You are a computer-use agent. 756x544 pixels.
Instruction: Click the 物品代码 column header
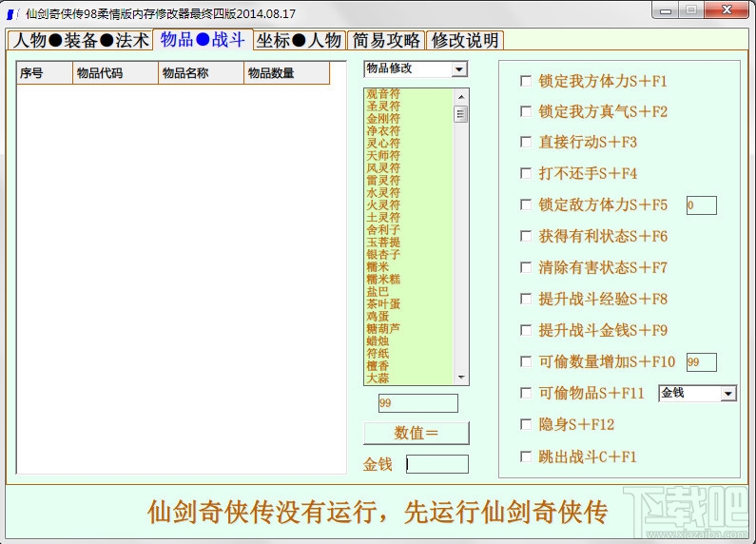[x=115, y=73]
